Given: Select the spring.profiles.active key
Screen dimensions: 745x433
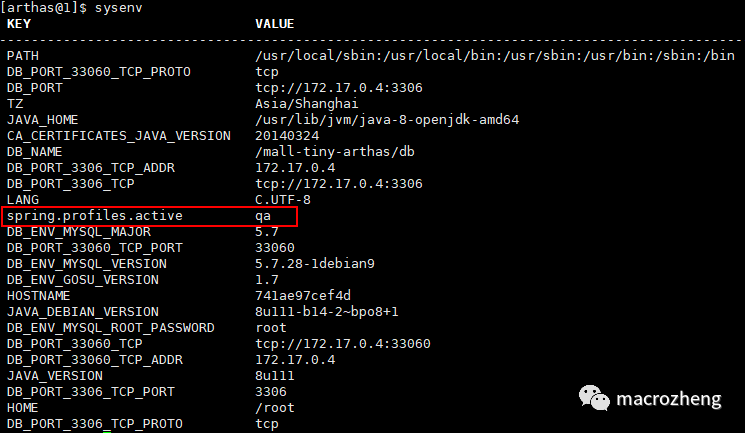Looking at the screenshot, I should [x=95, y=216].
